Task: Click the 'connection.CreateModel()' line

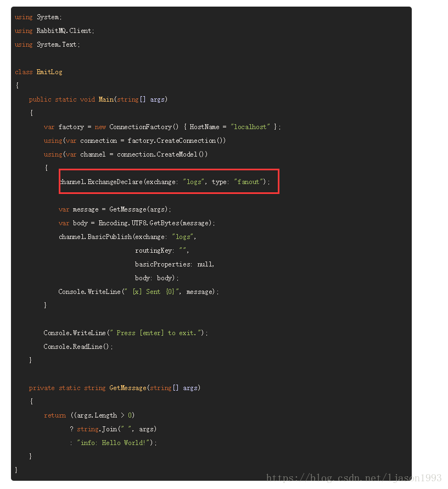Action: [x=126, y=154]
